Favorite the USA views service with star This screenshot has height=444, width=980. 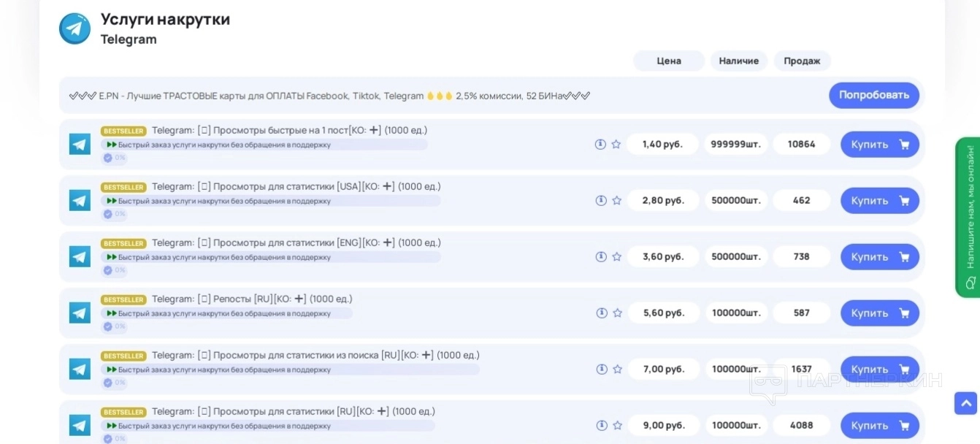[x=616, y=201]
